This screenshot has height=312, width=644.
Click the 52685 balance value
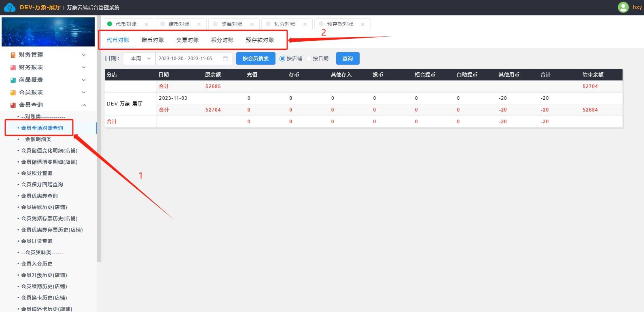(213, 86)
